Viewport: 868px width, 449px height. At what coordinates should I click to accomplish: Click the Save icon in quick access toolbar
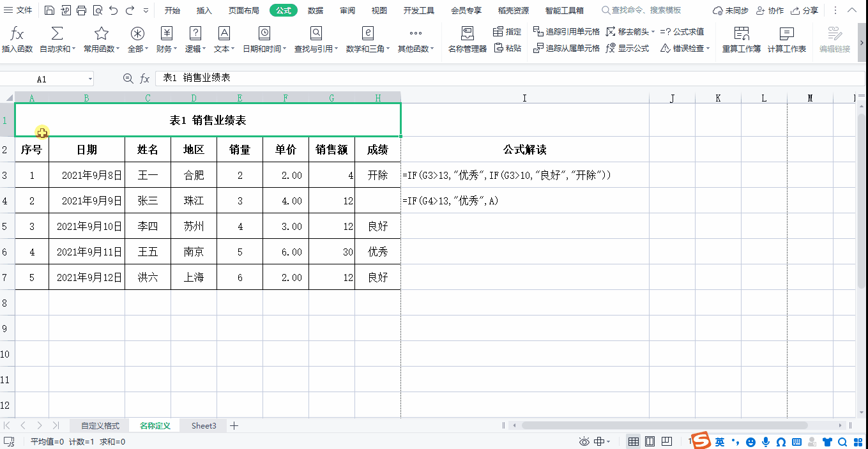coord(49,10)
